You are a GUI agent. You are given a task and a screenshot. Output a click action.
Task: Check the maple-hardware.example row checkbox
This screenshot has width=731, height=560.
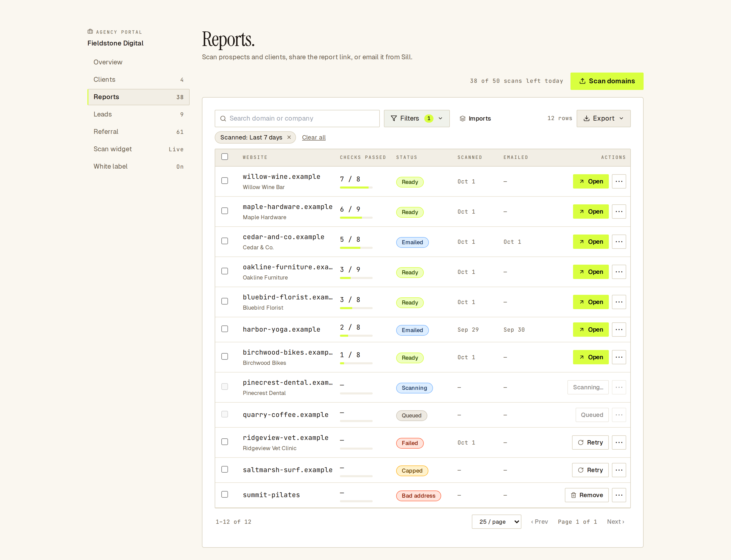coord(225,211)
